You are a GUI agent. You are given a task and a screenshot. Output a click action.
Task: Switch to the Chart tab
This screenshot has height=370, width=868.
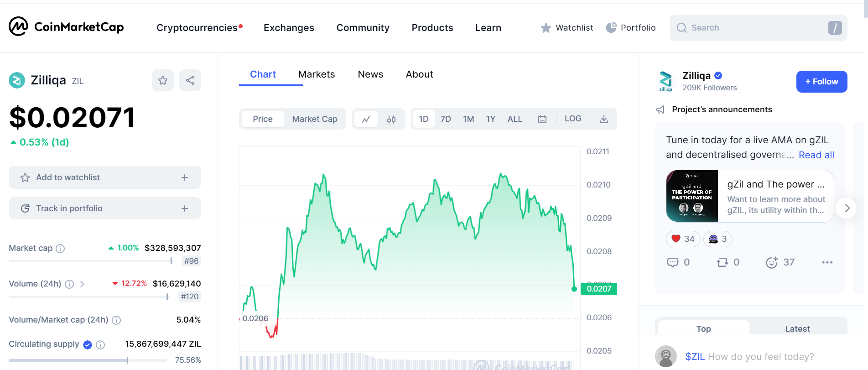[263, 74]
